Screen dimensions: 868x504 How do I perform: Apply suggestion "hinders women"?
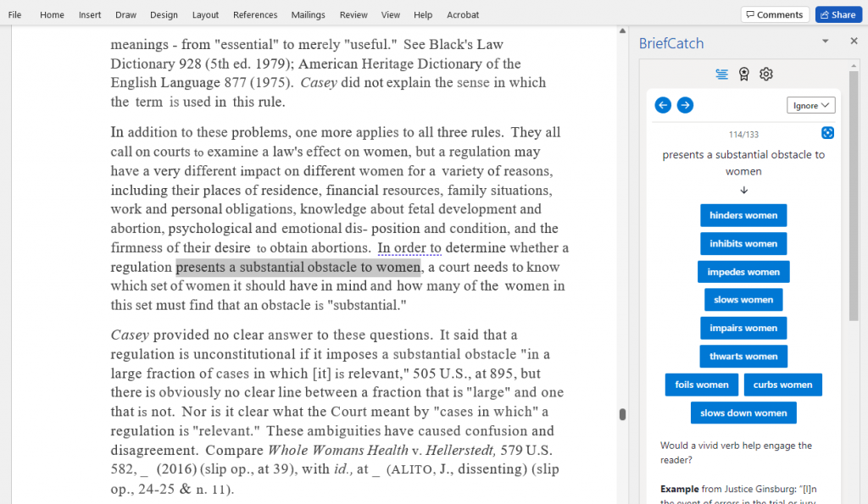743,215
